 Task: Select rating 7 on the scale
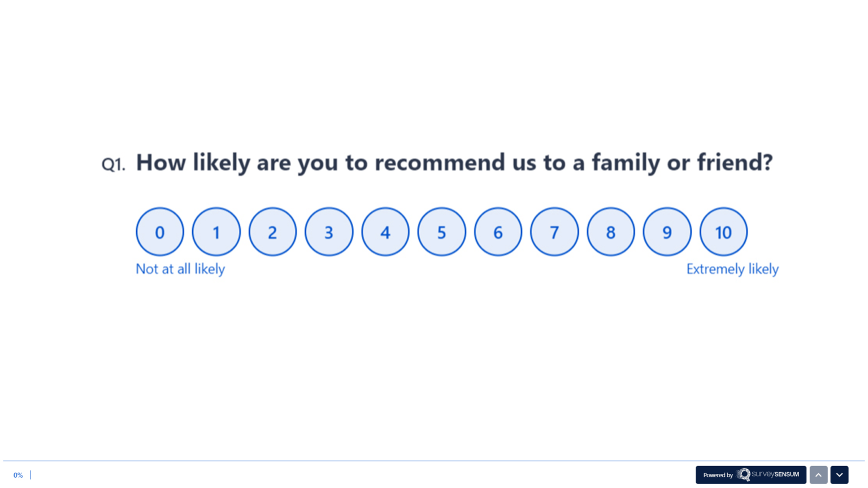coord(554,231)
